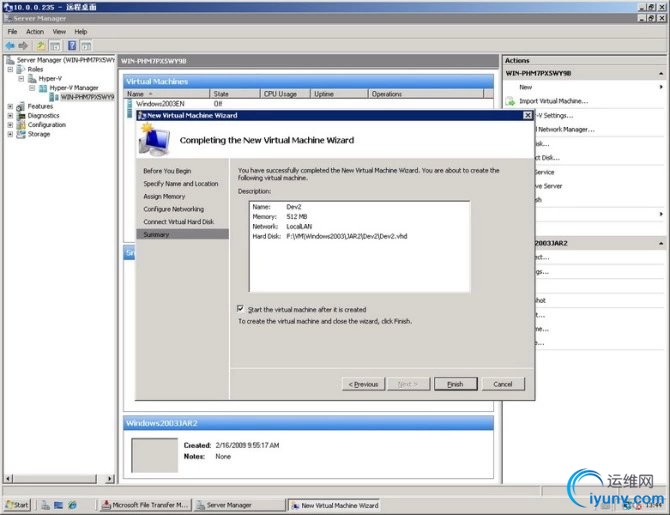Go to Before You Begin wizard step

(167, 171)
